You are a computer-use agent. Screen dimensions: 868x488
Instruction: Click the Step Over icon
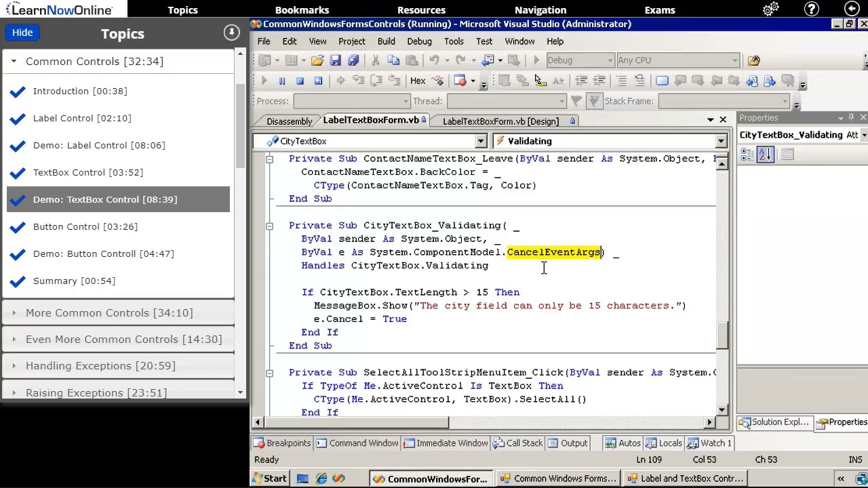point(376,81)
